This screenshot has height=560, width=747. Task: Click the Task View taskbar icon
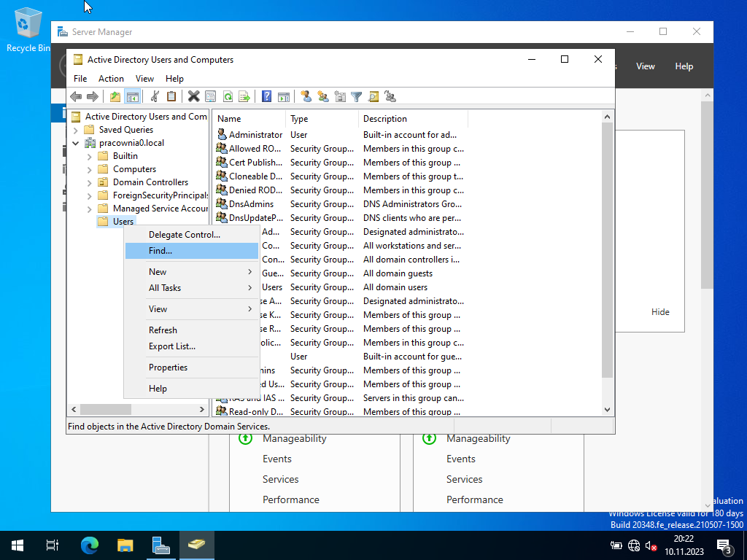(53, 545)
